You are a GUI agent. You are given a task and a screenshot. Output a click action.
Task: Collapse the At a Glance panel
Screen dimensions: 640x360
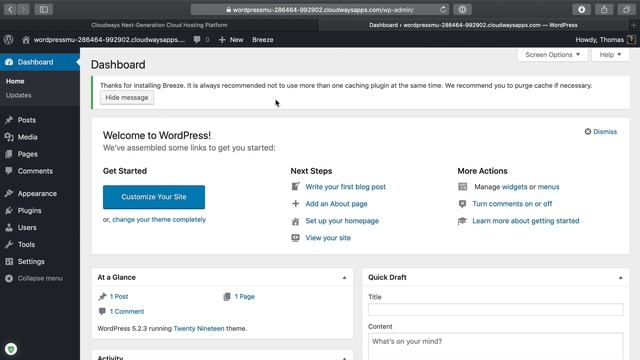tap(344, 278)
